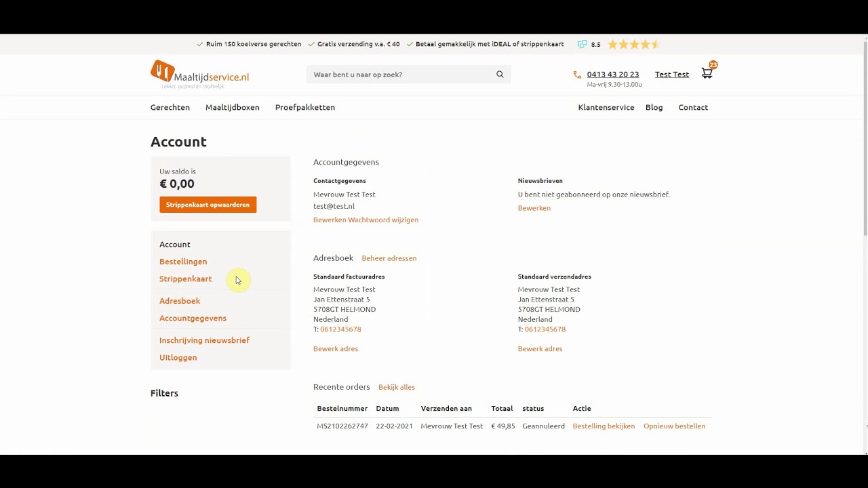Open the review rating stars
Screen dimensions: 868x488
633,44
